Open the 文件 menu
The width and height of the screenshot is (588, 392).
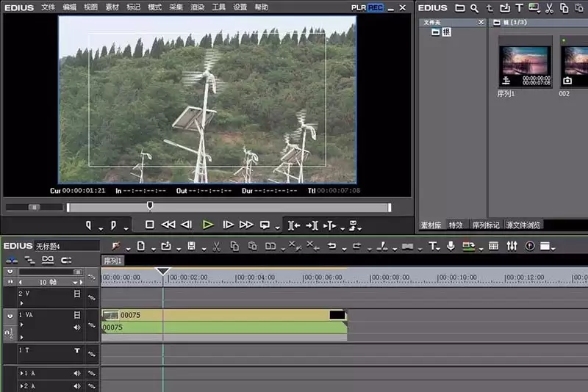48,7
